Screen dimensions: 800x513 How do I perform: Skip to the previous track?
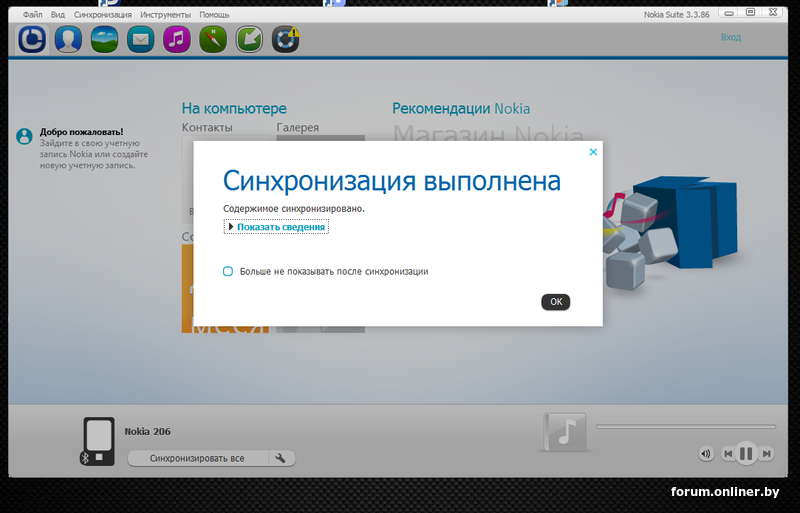tap(728, 453)
